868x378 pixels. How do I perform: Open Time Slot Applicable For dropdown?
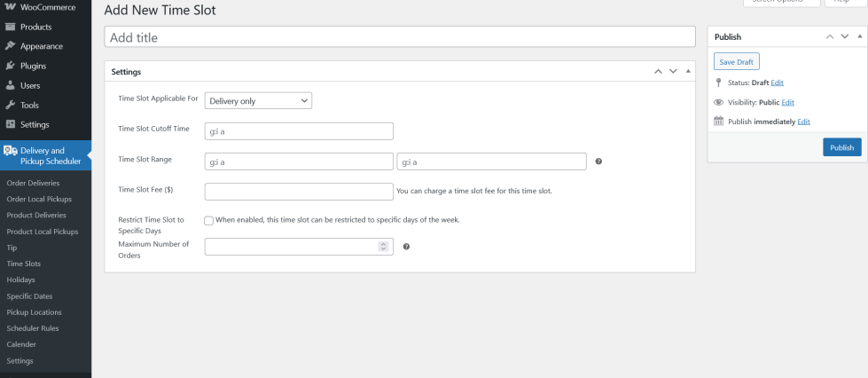(258, 101)
